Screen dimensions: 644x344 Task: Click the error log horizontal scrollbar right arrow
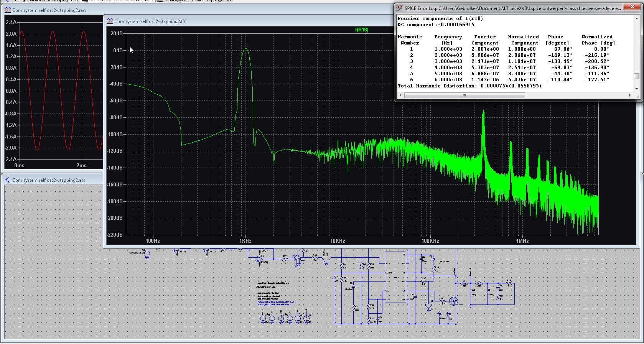[630, 95]
